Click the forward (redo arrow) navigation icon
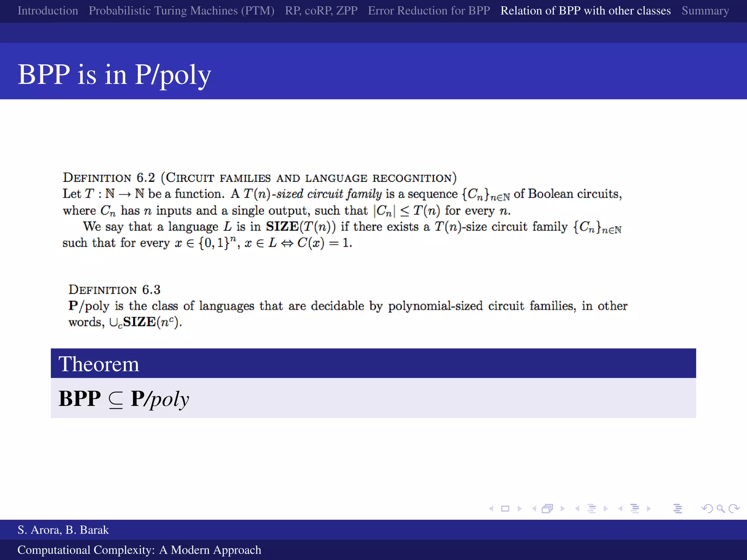 point(734,509)
